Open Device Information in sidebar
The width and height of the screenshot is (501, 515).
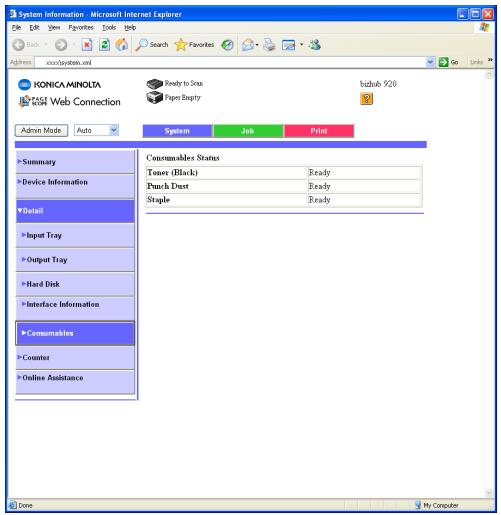[75, 186]
